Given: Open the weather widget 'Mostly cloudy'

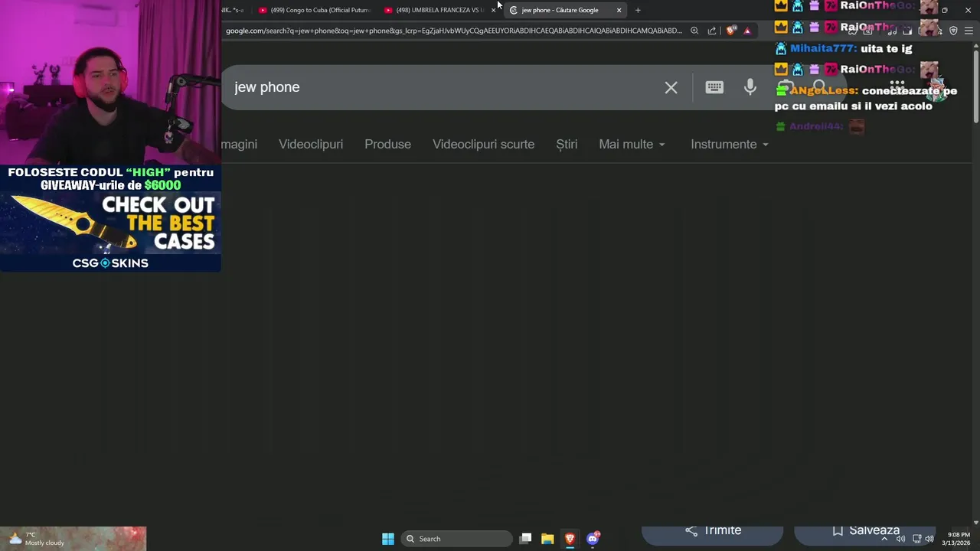Looking at the screenshot, I should 38,539.
